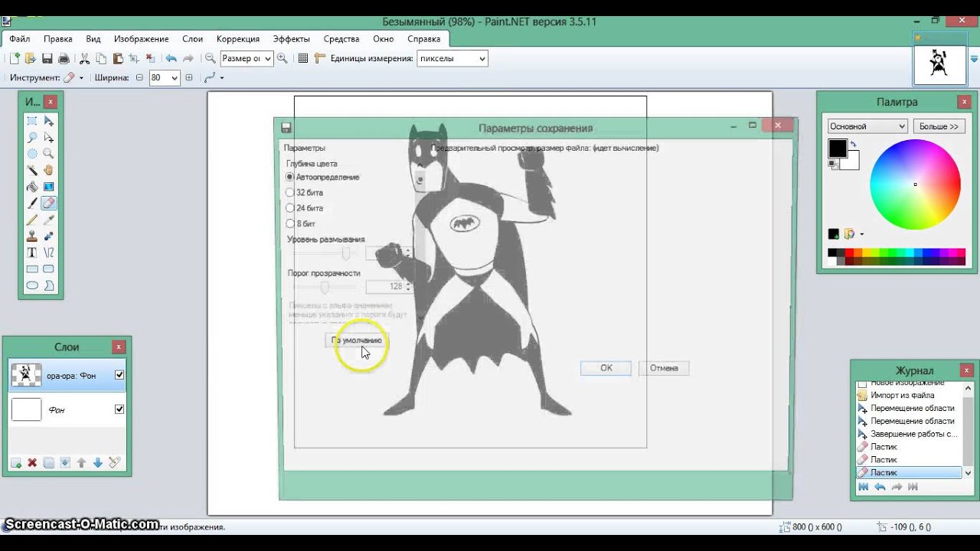Select the Move Selected Pixels tool

[x=49, y=121]
